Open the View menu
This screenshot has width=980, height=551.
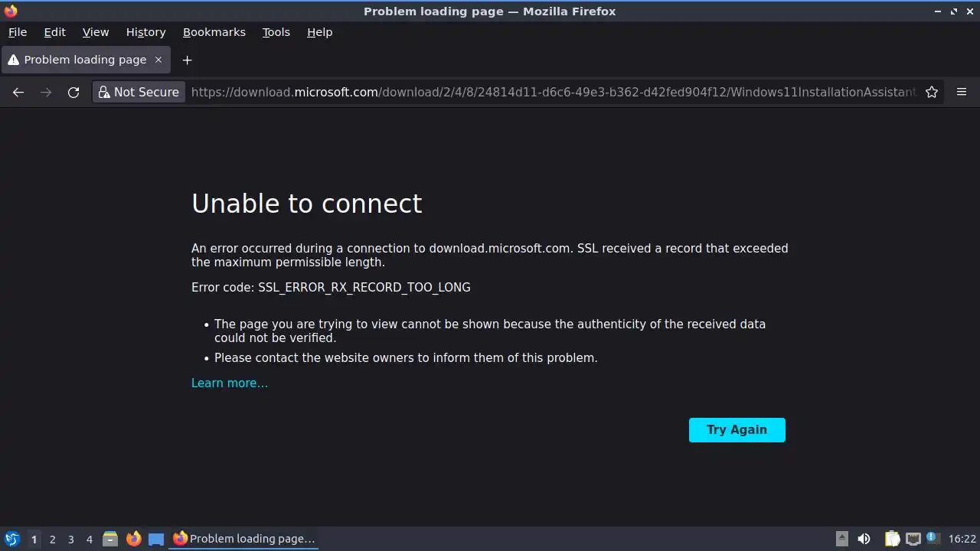pyautogui.click(x=96, y=32)
